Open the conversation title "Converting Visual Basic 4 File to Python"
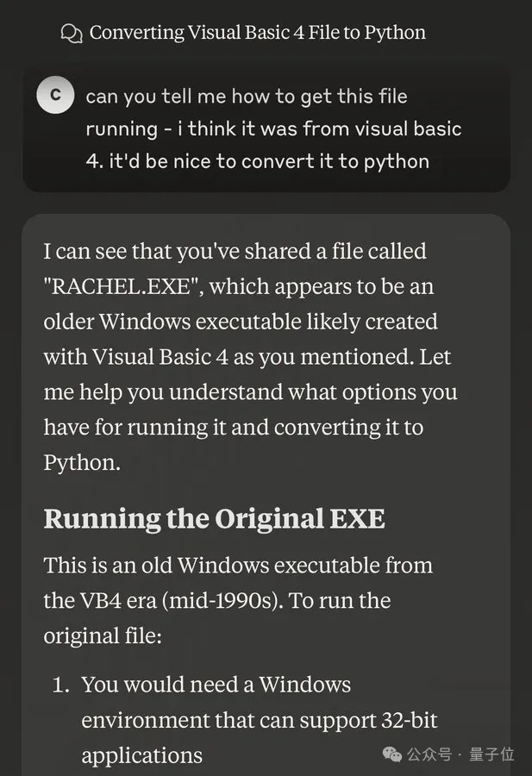This screenshot has height=776, width=532. pos(257,34)
